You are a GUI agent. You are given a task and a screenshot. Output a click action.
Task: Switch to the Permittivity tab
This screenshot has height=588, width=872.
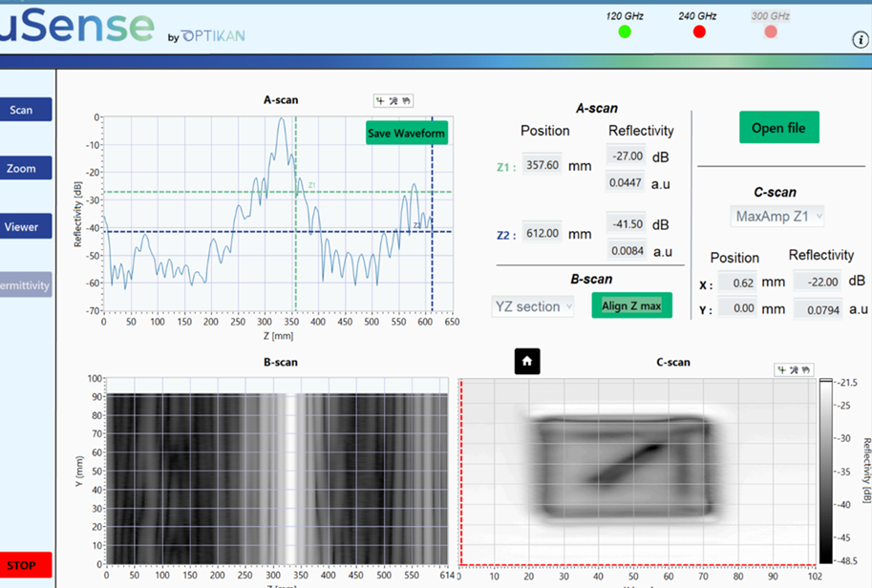(x=26, y=285)
